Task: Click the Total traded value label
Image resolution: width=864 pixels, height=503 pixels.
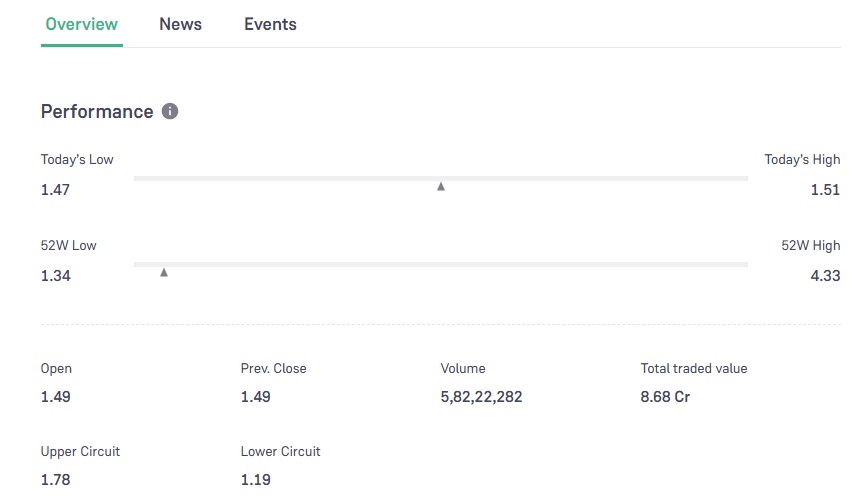Action: 693,369
